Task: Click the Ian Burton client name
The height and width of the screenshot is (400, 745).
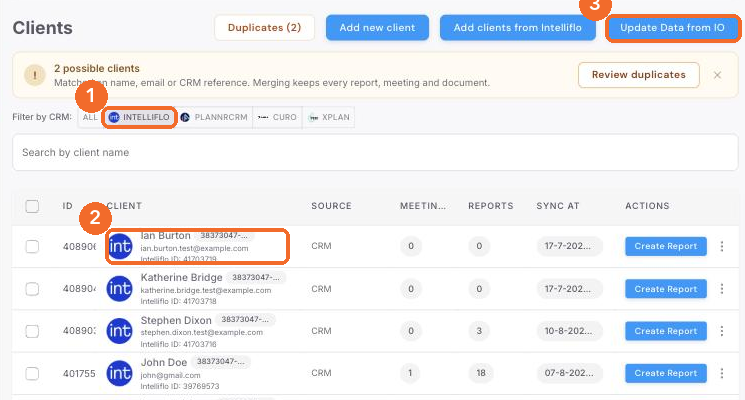Action: click(165, 236)
